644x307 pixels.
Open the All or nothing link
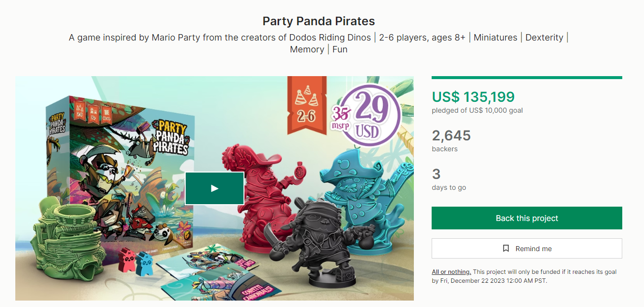pyautogui.click(x=451, y=272)
